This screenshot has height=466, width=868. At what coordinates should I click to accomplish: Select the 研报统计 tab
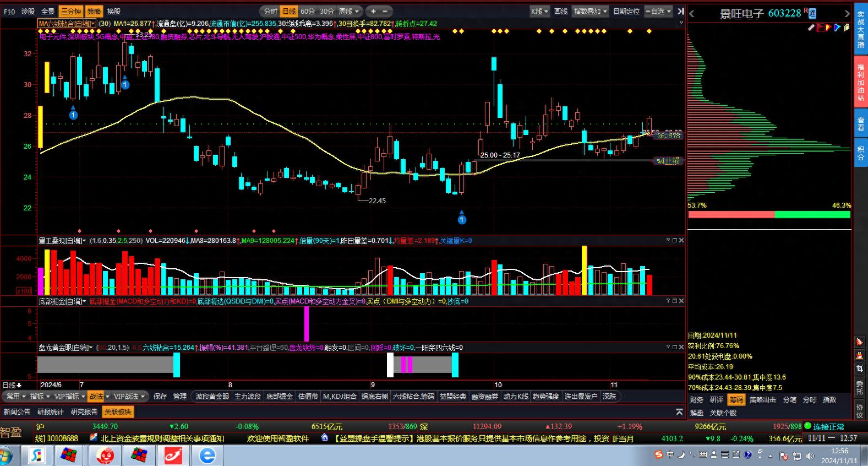pos(51,411)
